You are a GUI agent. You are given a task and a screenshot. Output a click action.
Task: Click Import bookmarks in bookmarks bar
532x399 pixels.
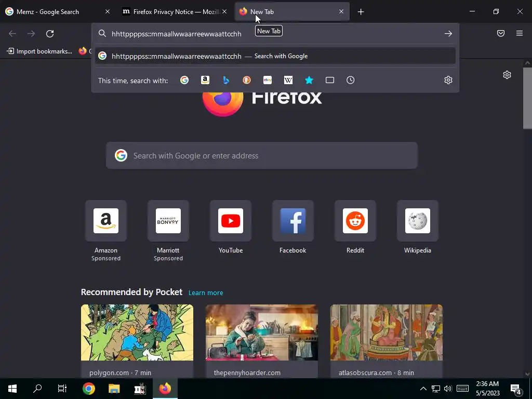coord(39,51)
